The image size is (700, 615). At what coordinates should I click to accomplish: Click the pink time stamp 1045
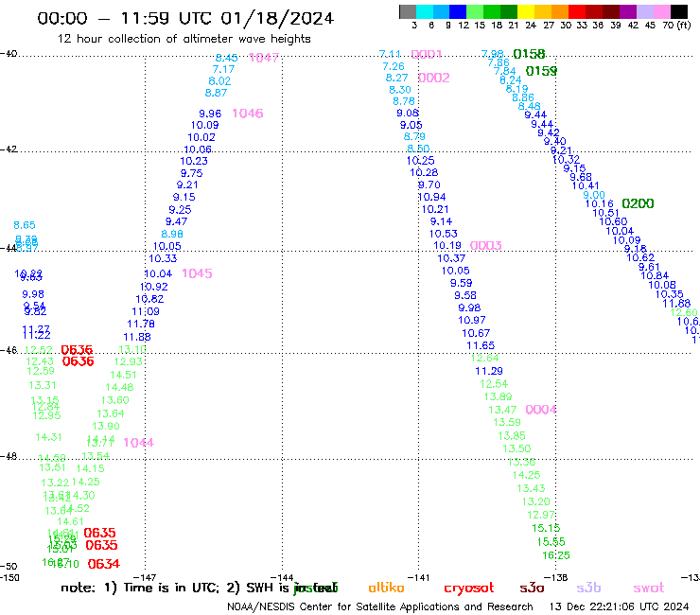197,273
